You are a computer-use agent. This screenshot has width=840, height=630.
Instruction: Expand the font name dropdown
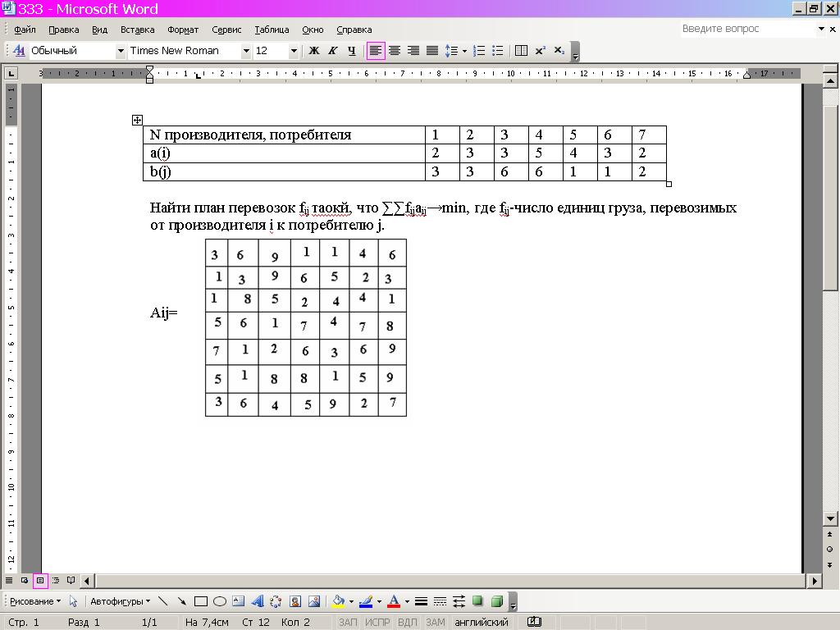pos(245,51)
